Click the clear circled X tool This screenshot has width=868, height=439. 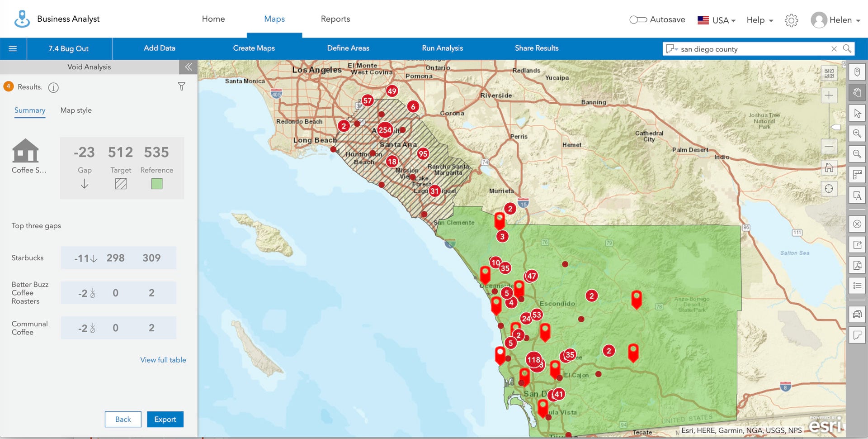point(857,224)
